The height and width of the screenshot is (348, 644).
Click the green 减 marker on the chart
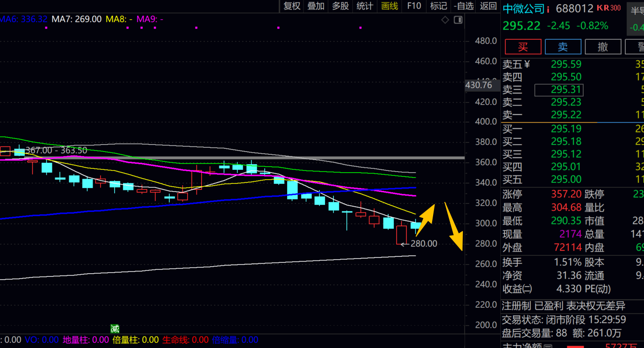[115, 329]
